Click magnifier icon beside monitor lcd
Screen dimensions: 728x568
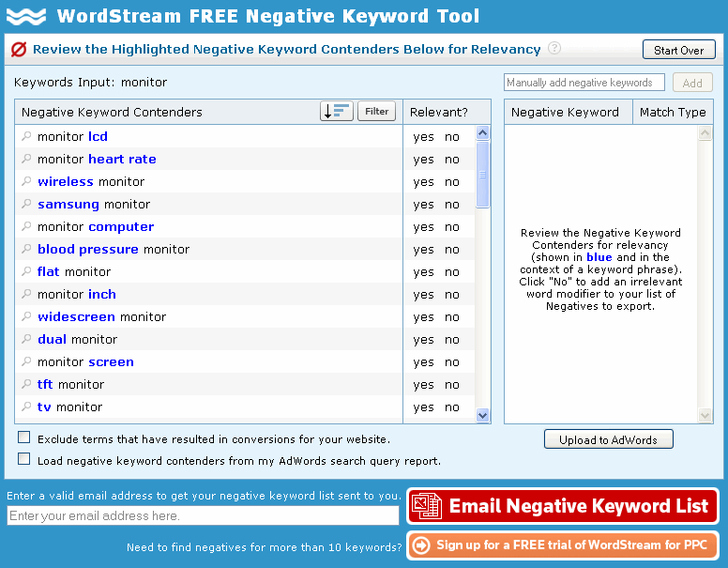click(26, 136)
